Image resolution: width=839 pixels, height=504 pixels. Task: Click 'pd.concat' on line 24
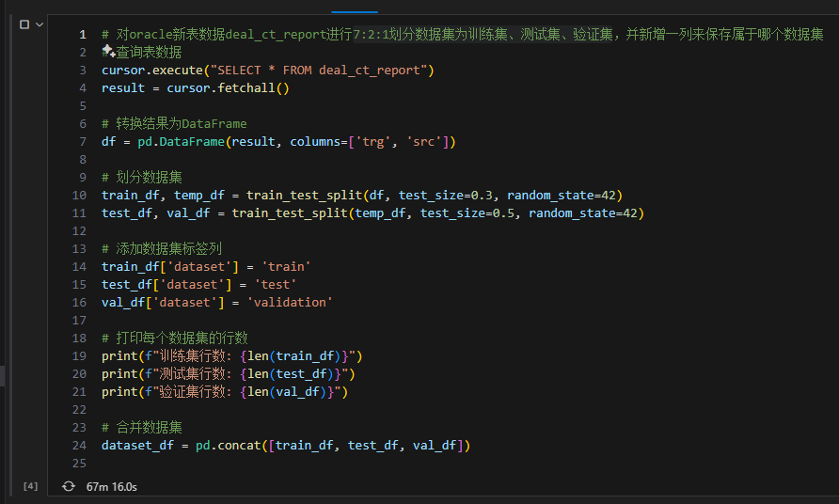228,445
